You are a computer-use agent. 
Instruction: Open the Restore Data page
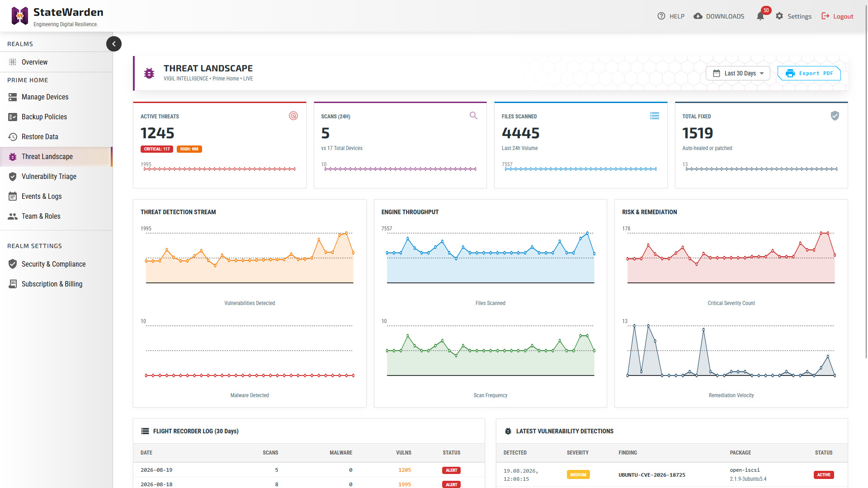point(56,136)
